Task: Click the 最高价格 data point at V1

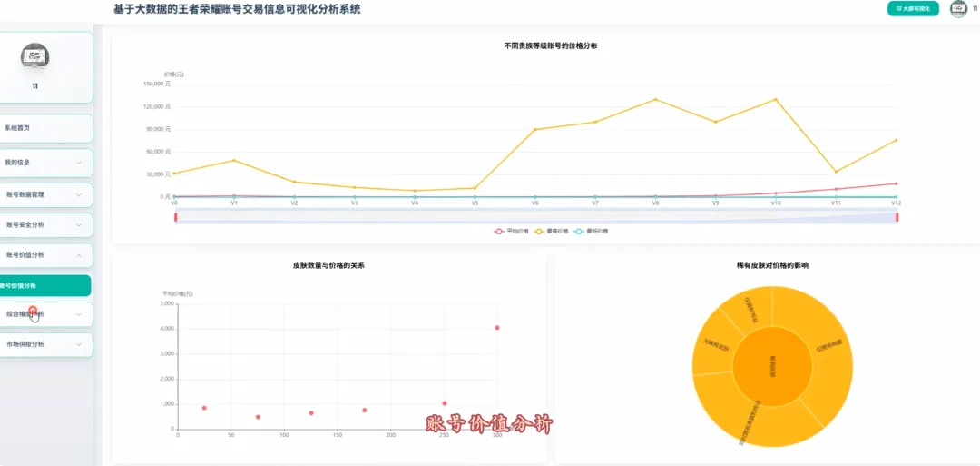Action: 234,160
